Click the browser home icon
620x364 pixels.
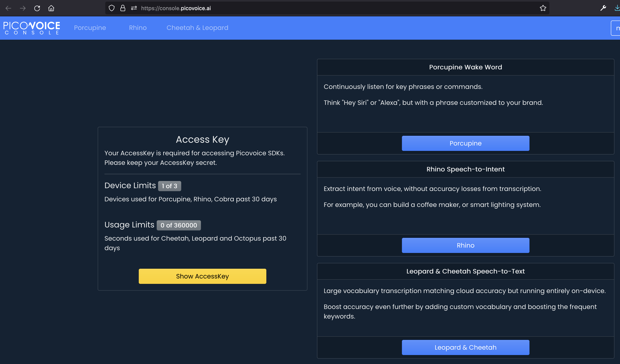pyautogui.click(x=51, y=8)
